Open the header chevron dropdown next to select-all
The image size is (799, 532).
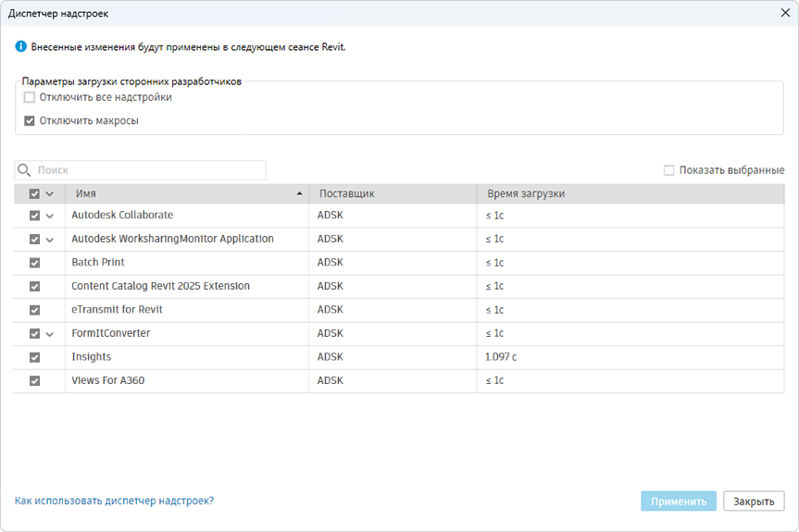[49, 194]
